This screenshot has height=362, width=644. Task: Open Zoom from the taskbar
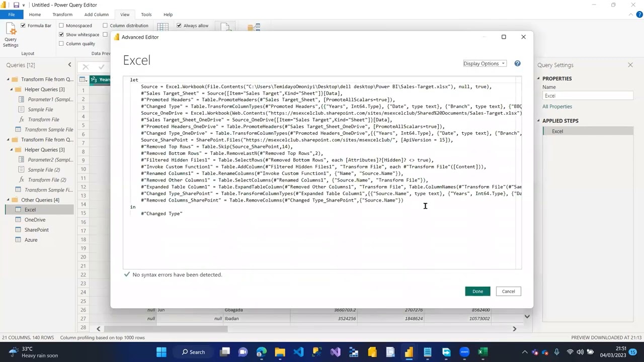(464, 352)
